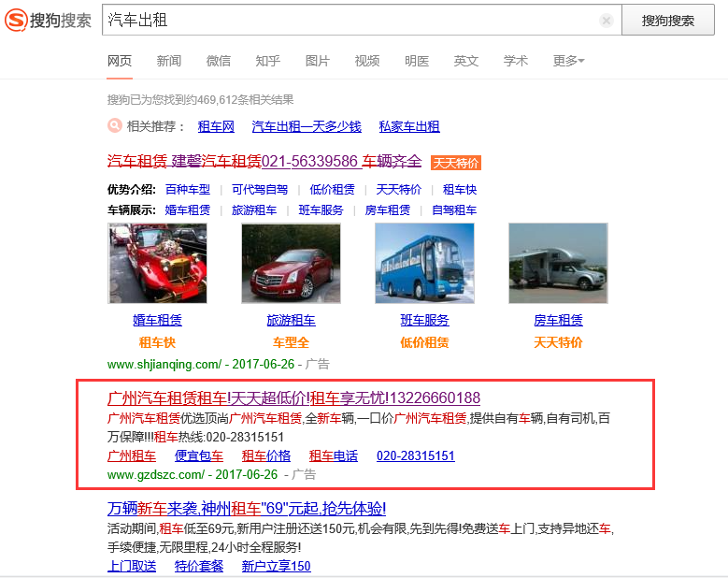Open the 租车网 related suggestion
The height and width of the screenshot is (578, 728).
(x=216, y=126)
